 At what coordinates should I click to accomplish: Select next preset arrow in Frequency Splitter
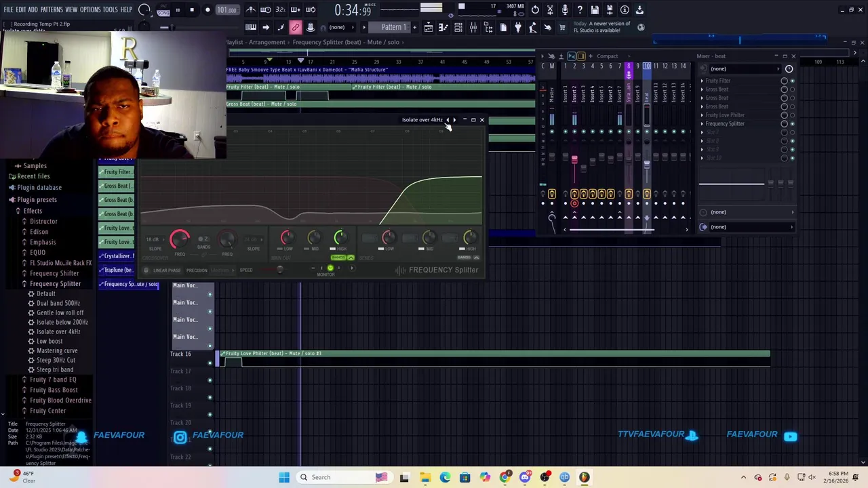click(x=454, y=120)
